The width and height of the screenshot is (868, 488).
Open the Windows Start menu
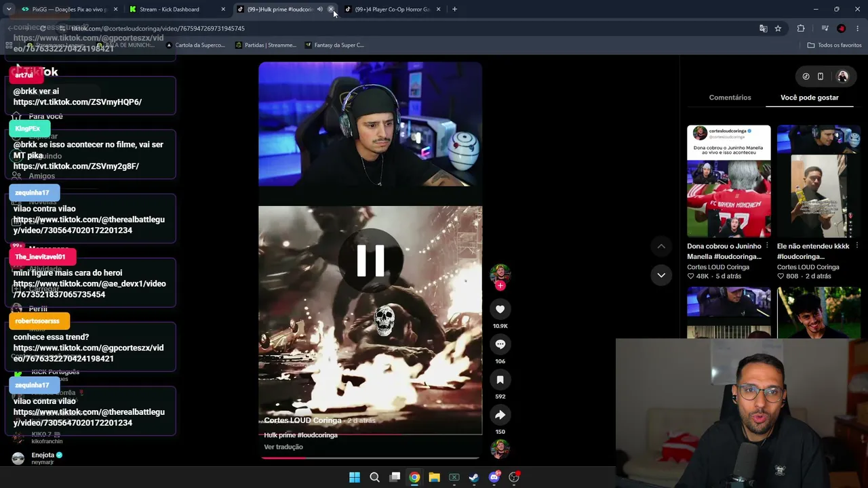click(x=355, y=477)
